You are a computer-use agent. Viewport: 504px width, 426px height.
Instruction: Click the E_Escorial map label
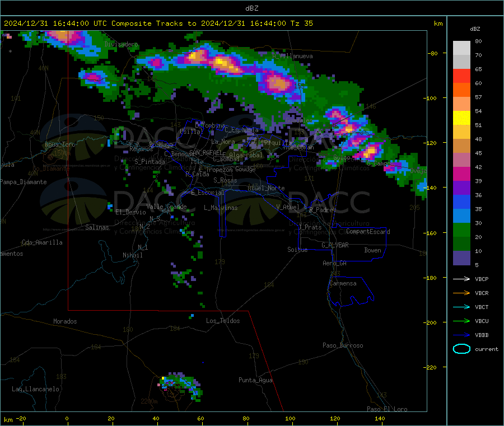pyautogui.click(x=208, y=193)
